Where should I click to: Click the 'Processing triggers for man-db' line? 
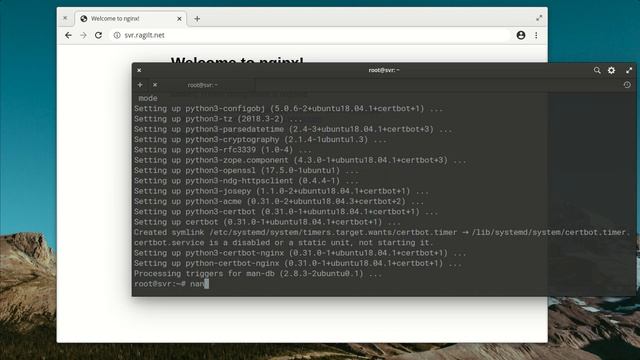click(x=258, y=273)
